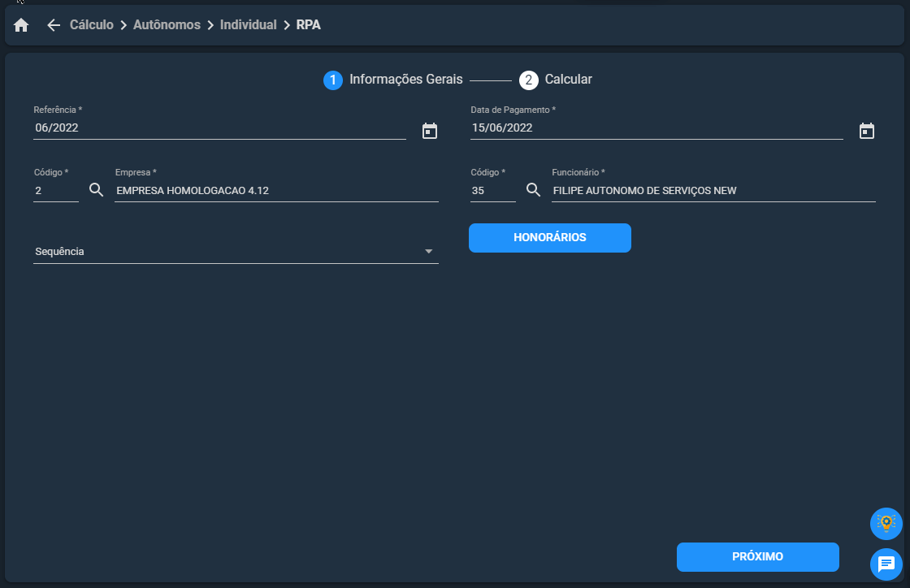Focus the Data de Pagamento field

point(656,128)
